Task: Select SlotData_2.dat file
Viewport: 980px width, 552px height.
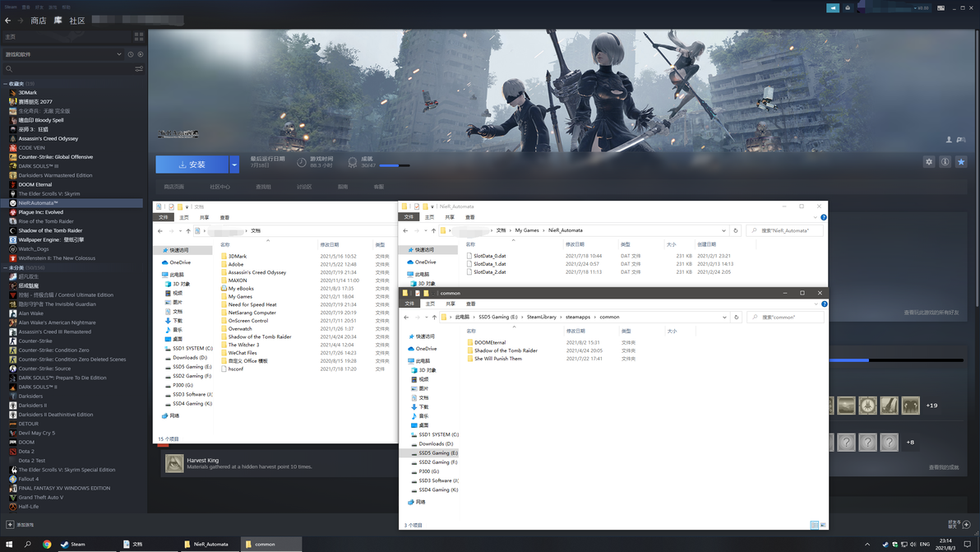Action: [489, 272]
